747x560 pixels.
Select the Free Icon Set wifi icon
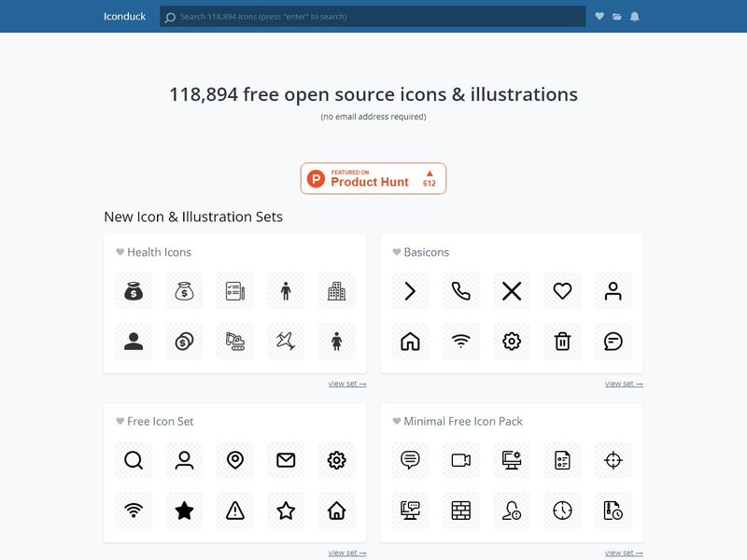pyautogui.click(x=134, y=511)
